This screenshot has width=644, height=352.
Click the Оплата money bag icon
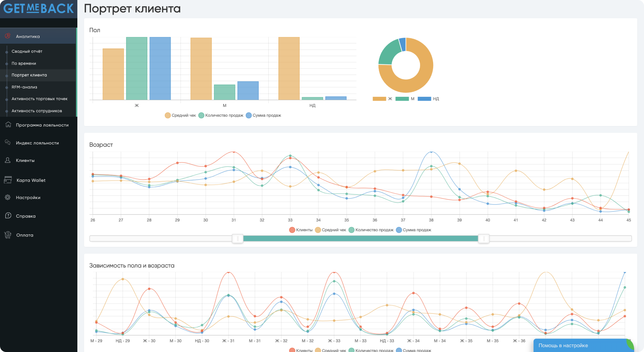click(x=8, y=235)
